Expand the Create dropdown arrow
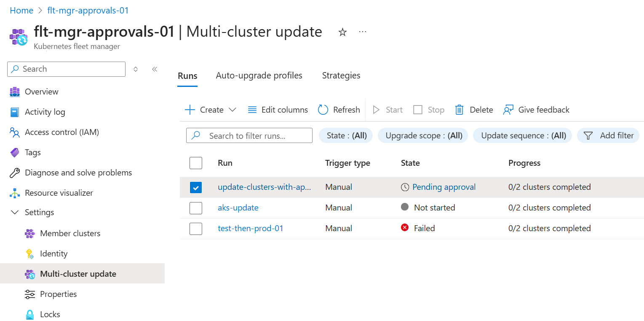644x321 pixels. 232,110
